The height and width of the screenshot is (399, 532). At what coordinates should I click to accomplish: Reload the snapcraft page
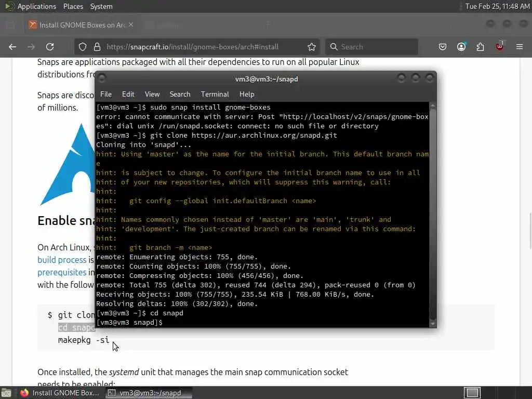50,47
